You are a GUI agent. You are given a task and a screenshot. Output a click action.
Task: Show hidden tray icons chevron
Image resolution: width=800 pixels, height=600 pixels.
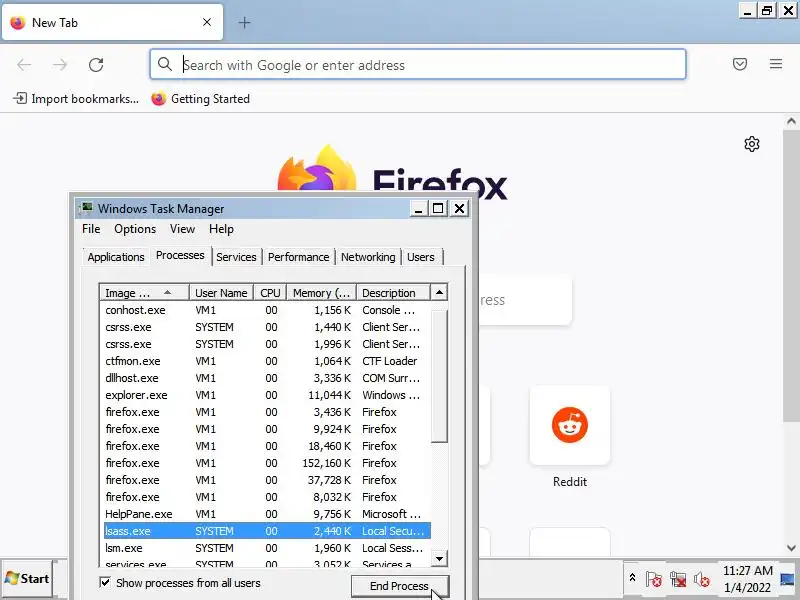click(632, 578)
